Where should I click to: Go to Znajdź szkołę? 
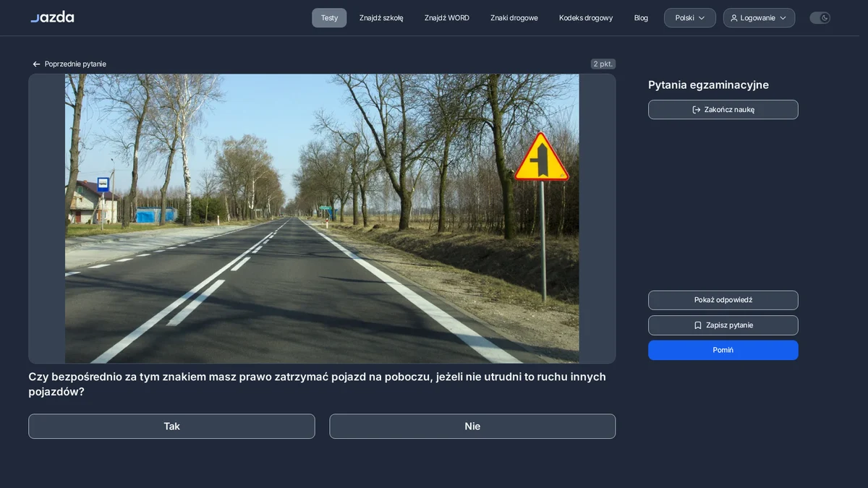pos(381,18)
